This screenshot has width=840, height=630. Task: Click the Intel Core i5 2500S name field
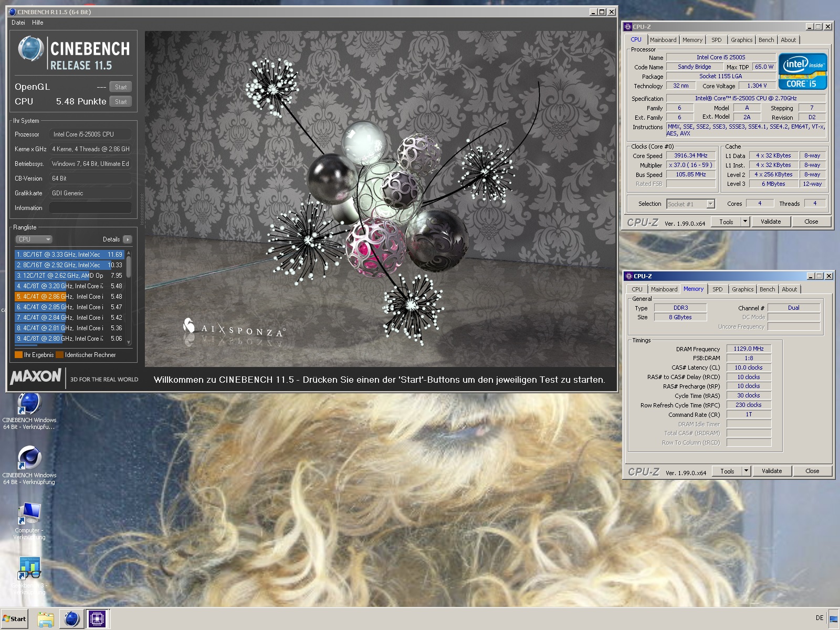tap(721, 58)
